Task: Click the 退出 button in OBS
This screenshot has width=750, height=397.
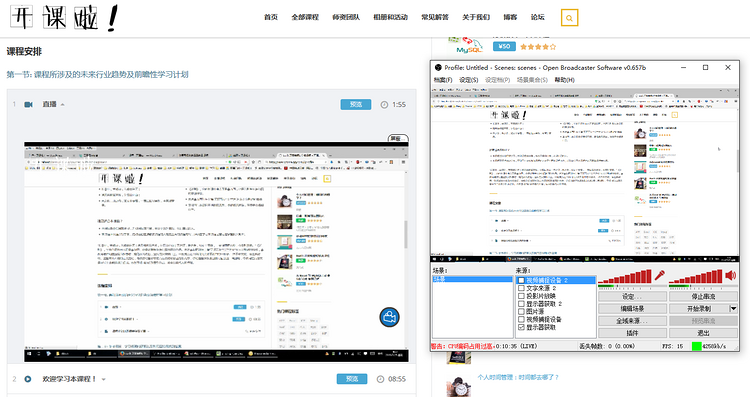Action: (703, 333)
